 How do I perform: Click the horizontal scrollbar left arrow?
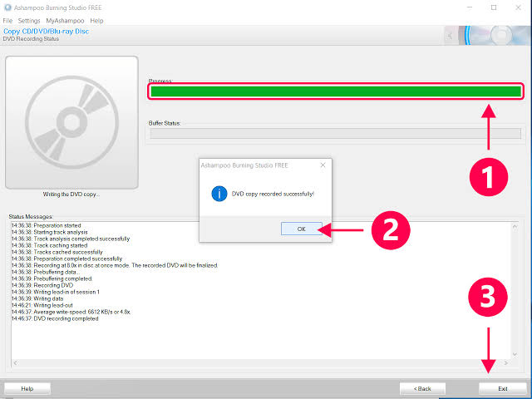(x=15, y=363)
